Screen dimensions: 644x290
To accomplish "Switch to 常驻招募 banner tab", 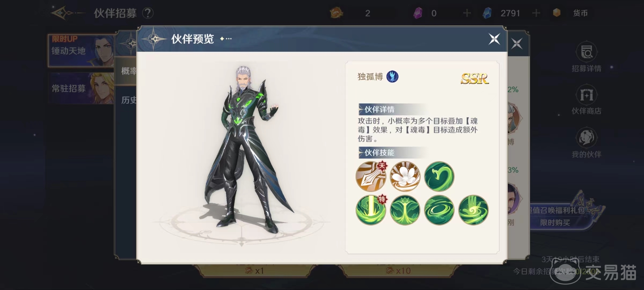I will point(81,88).
